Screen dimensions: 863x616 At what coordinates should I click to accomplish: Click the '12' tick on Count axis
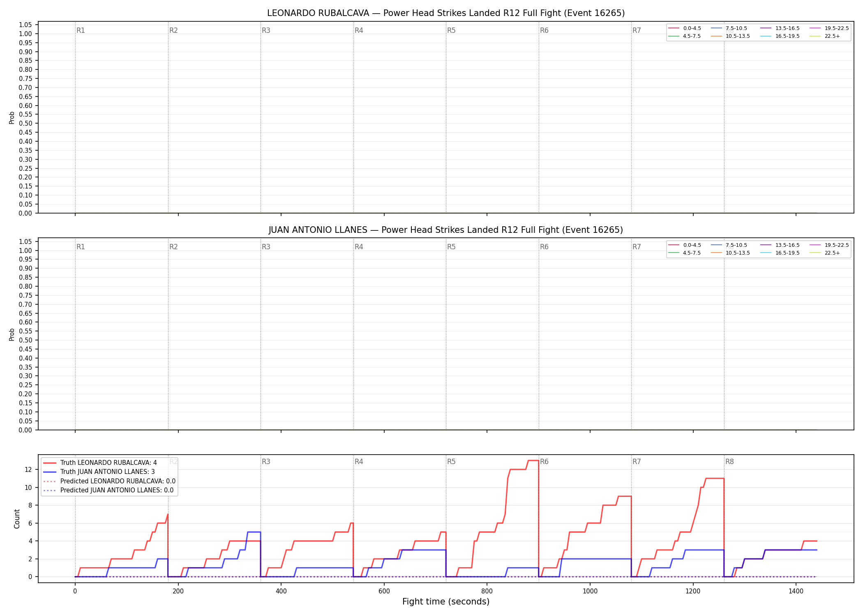[28, 469]
